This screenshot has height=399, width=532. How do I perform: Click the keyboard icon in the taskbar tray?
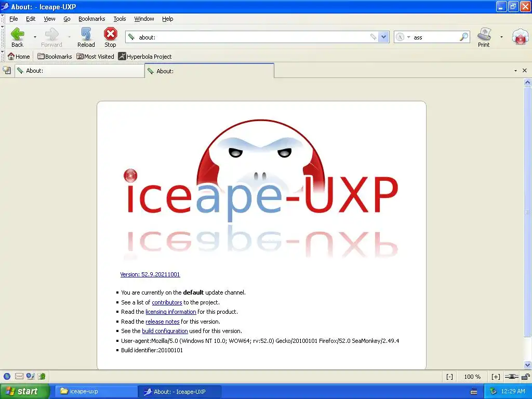[474, 392]
